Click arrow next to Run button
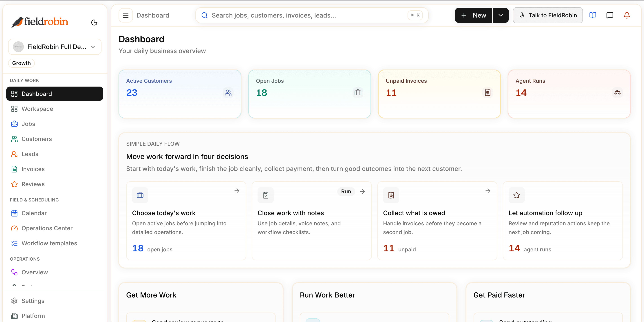Screen dimensions: 644x322 coord(362,192)
